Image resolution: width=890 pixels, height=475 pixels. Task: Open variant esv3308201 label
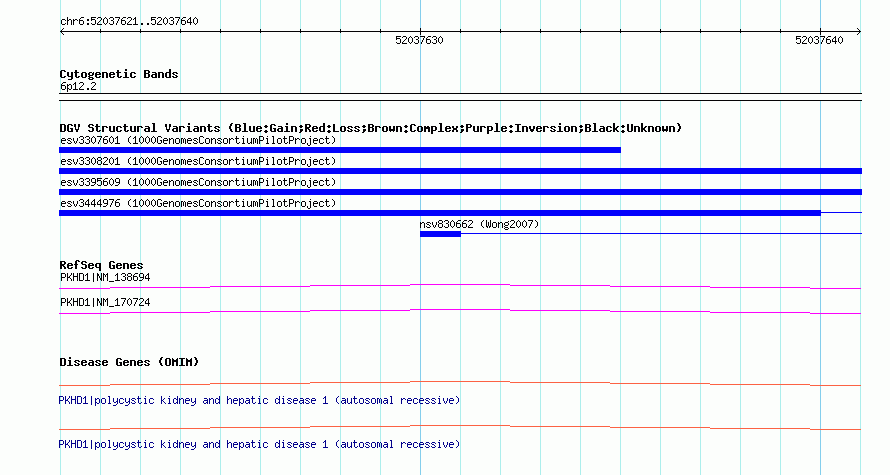click(198, 161)
